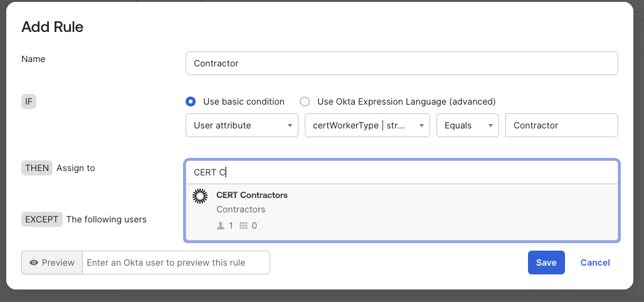This screenshot has width=644, height=302.
Task: Cancel adding the rule
Action: click(595, 263)
